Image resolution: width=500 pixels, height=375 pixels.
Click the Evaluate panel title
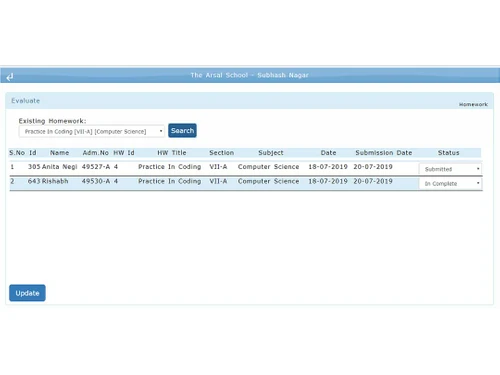(26, 101)
